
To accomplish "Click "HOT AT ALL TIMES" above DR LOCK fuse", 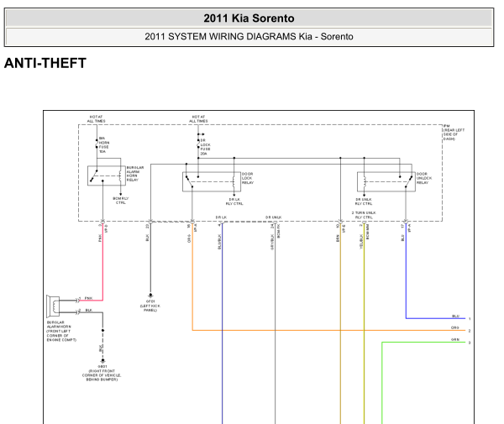I will pyautogui.click(x=198, y=119).
